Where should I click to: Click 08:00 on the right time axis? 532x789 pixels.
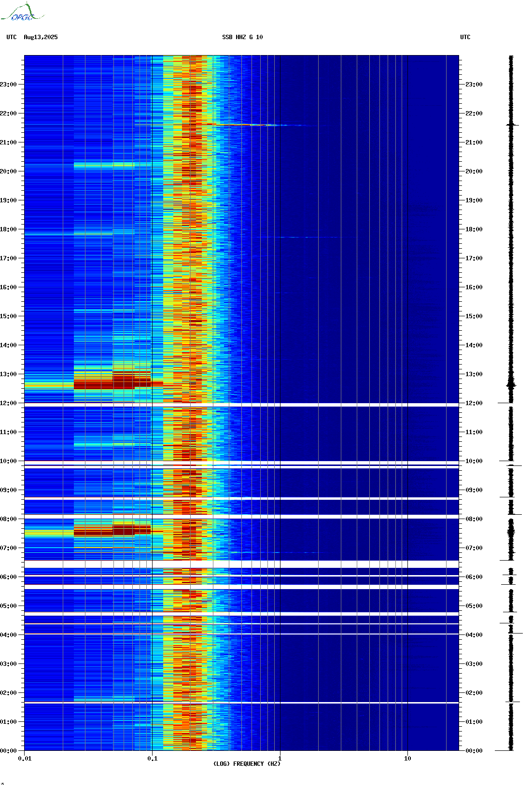(474, 519)
